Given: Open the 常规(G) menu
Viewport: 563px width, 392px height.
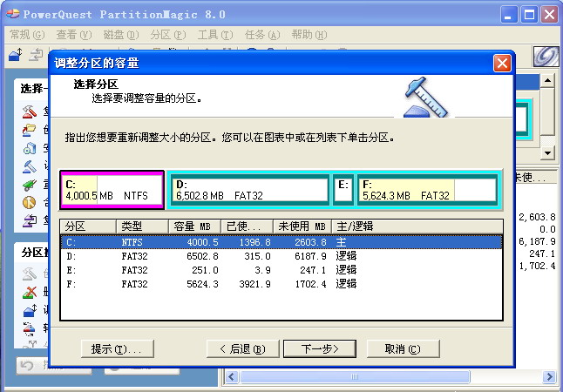Looking at the screenshot, I should (x=27, y=35).
